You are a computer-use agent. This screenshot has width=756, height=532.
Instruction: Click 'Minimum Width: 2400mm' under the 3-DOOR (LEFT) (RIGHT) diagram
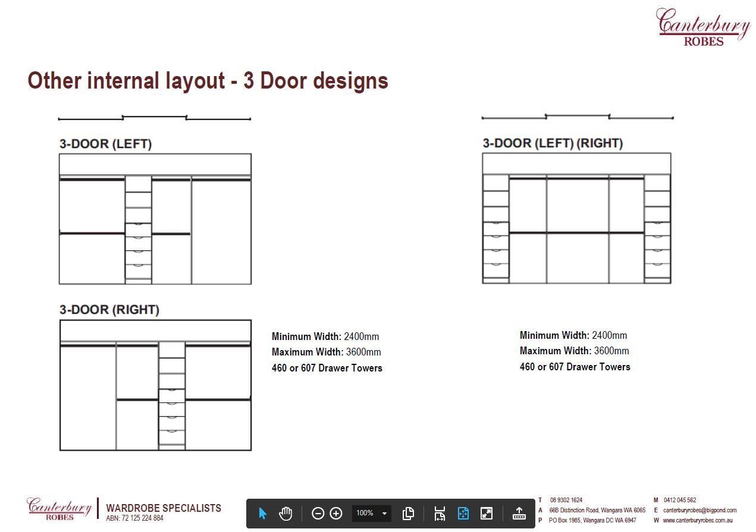(x=573, y=335)
